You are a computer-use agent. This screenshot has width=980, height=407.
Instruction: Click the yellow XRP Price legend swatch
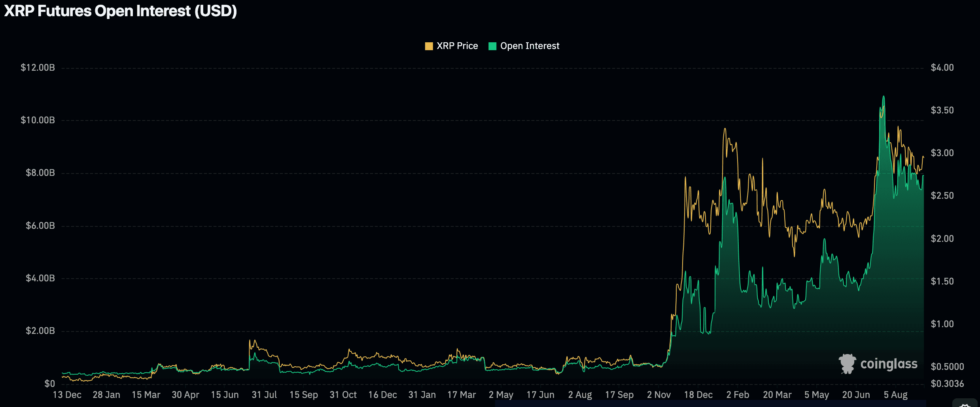click(429, 46)
